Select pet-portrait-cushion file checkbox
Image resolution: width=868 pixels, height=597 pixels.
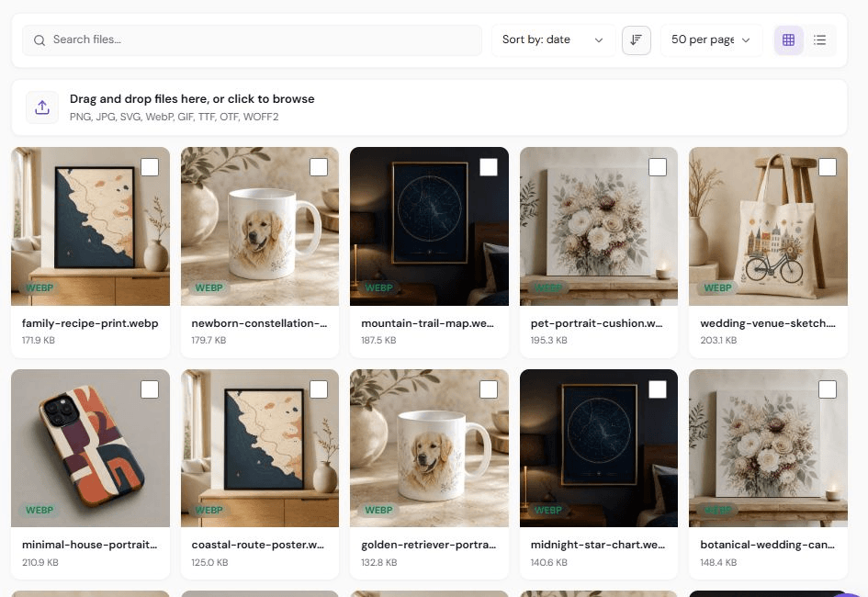[x=658, y=167]
